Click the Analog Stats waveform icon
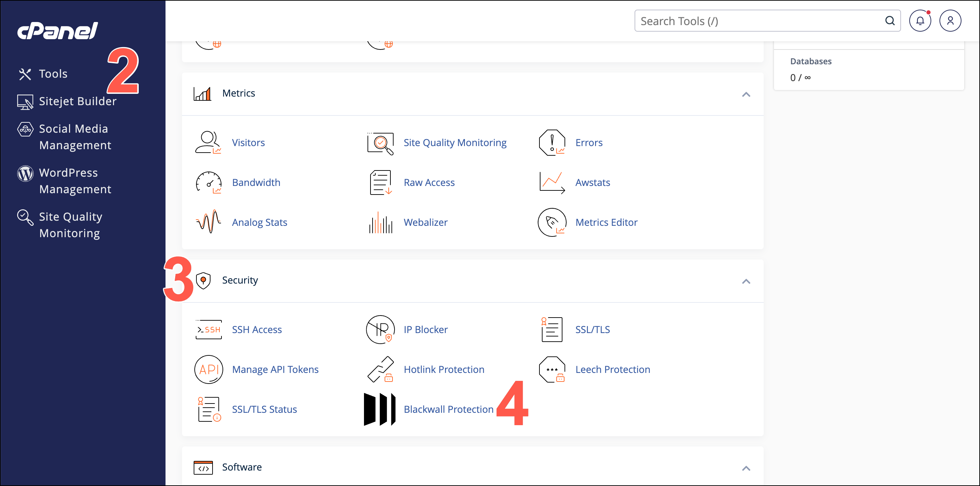The height and width of the screenshot is (486, 980). tap(208, 222)
